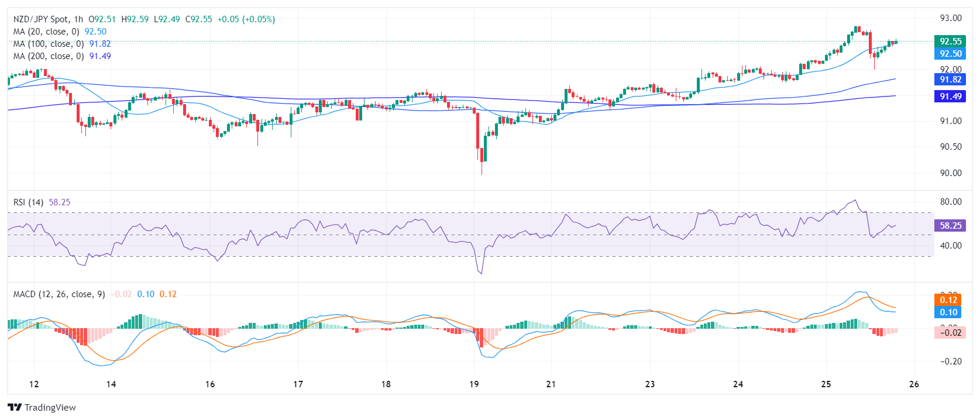This screenshot has height=420, width=980.
Task: Click the TradingView text link
Action: (x=50, y=408)
